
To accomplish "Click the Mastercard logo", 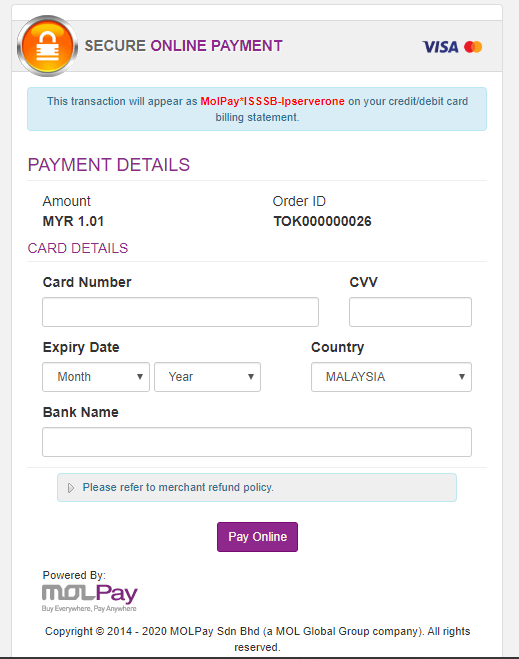I will [x=473, y=47].
